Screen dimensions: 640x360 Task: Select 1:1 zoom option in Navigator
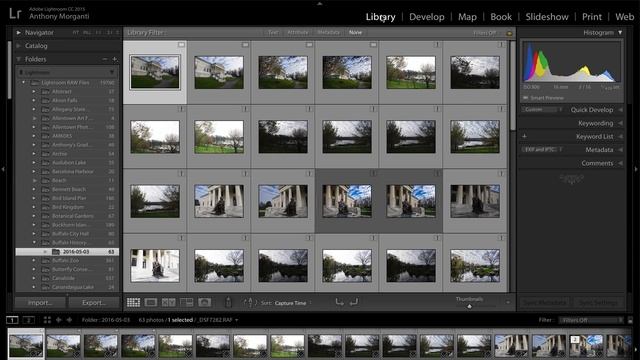[x=98, y=33]
